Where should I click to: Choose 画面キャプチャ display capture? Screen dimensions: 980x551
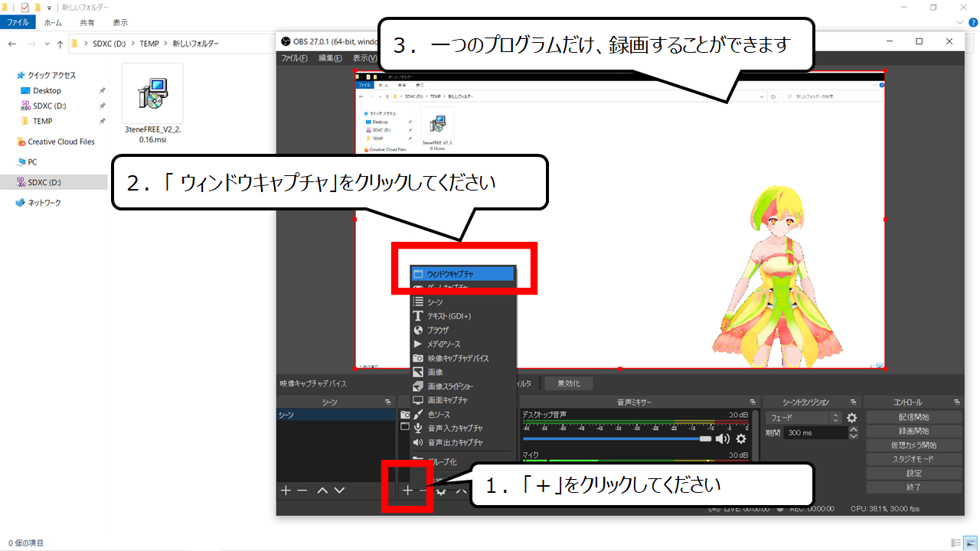tap(462, 400)
